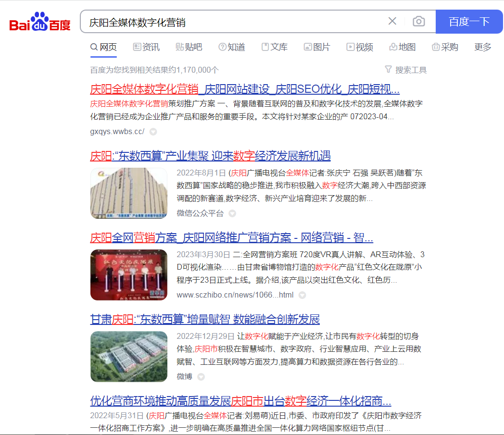Open result 优化营商环境推动高质量发展
Image resolution: width=504 pixels, height=435 pixels.
point(240,401)
